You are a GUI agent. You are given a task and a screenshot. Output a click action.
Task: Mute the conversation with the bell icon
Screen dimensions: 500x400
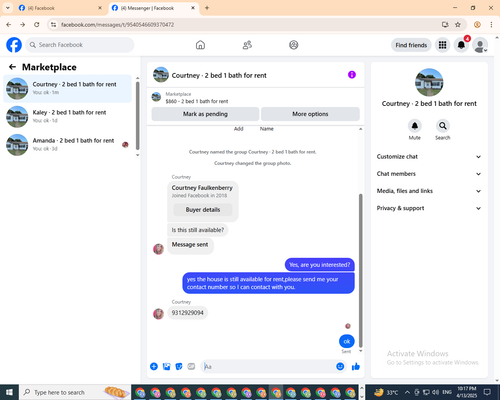415,126
